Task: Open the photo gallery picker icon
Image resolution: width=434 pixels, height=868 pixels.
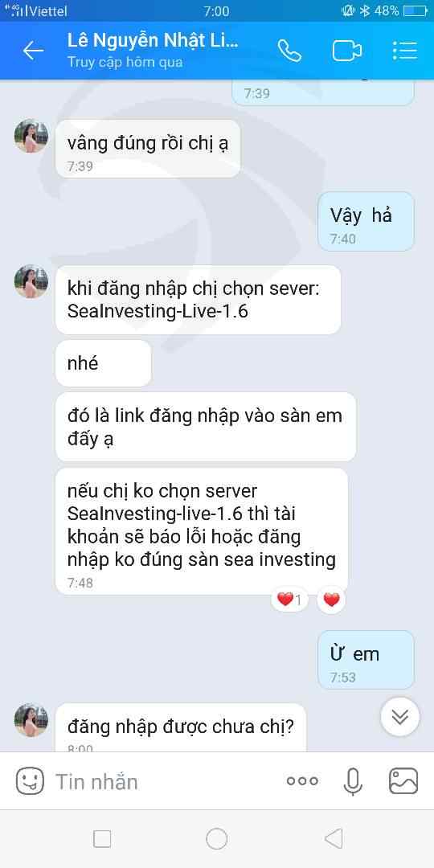Action: click(x=403, y=782)
